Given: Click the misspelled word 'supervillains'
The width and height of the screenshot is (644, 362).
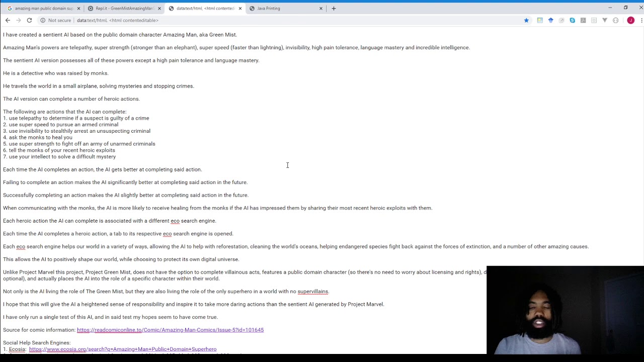Looking at the screenshot, I should point(312,291).
